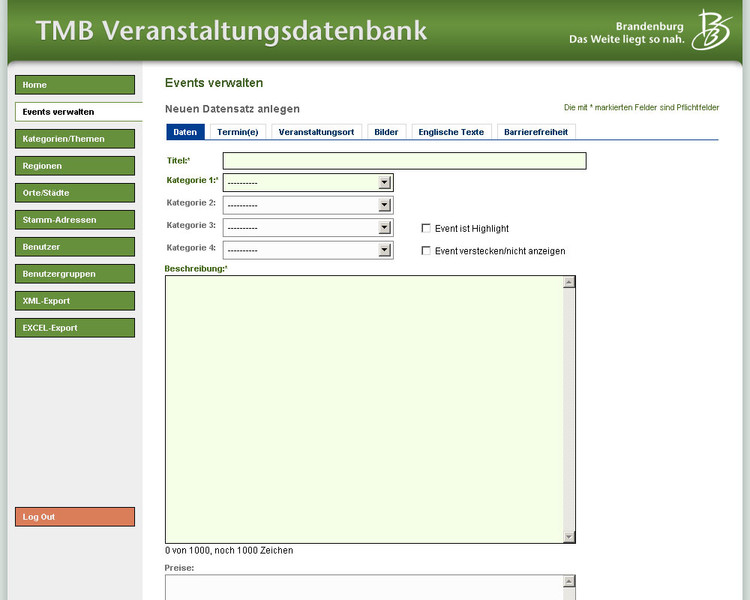Click Preise scrollbar up arrow
The width and height of the screenshot is (750, 600).
coord(569,581)
